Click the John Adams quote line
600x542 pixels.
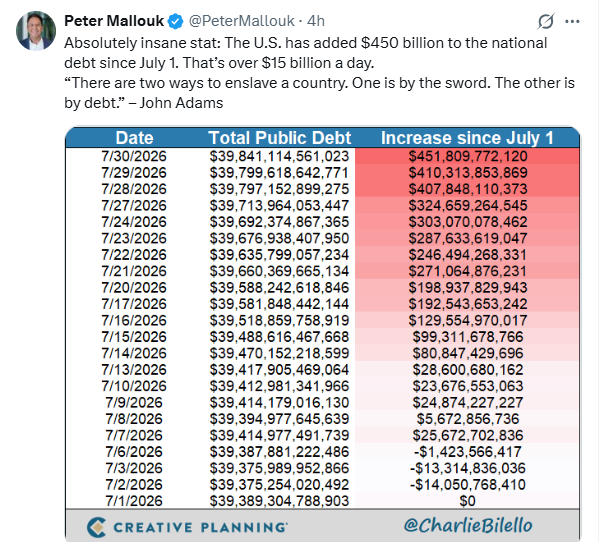click(x=320, y=93)
